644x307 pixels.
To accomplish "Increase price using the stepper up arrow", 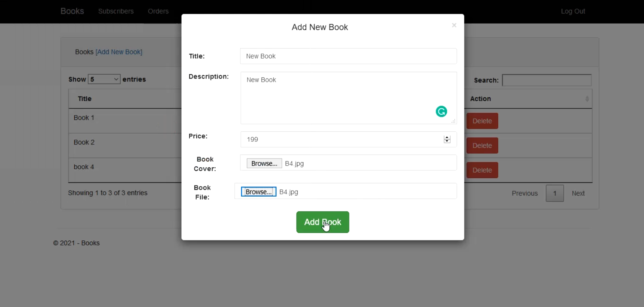I will [447, 137].
